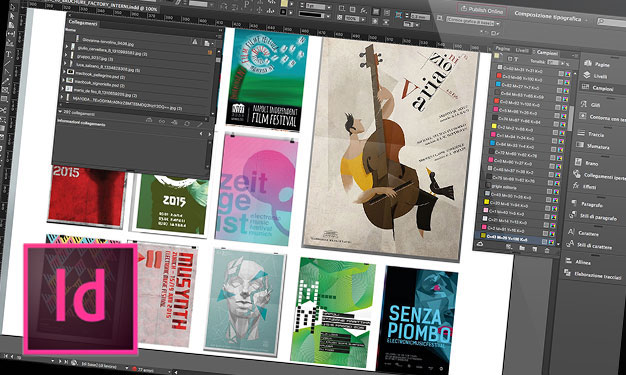Click the go to link icon

click(x=174, y=122)
